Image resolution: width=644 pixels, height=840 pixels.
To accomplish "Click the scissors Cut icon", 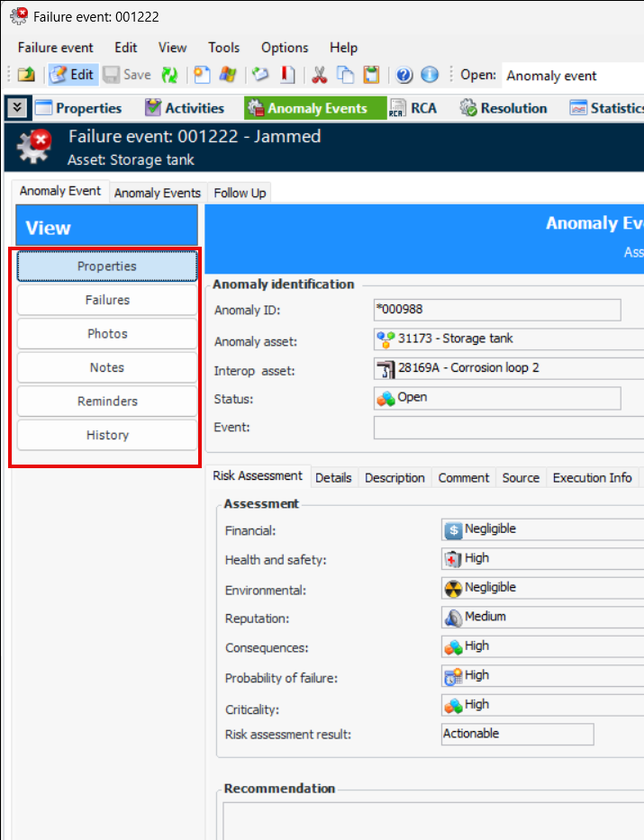I will tap(320, 75).
